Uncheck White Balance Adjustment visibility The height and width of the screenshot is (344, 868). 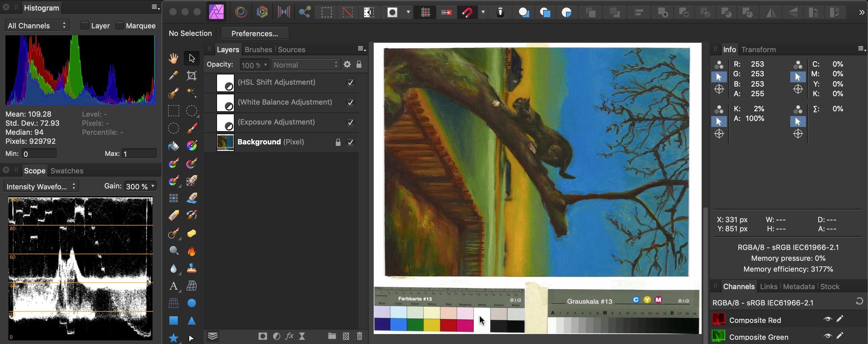tap(351, 103)
